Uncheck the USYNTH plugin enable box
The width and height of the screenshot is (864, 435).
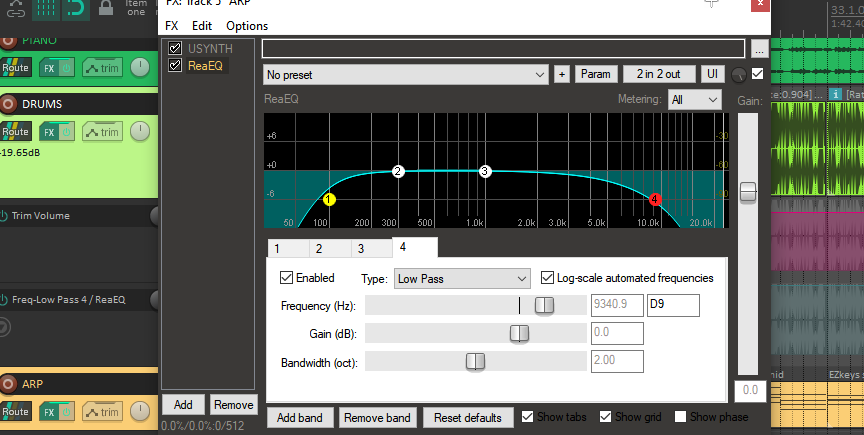[x=175, y=49]
